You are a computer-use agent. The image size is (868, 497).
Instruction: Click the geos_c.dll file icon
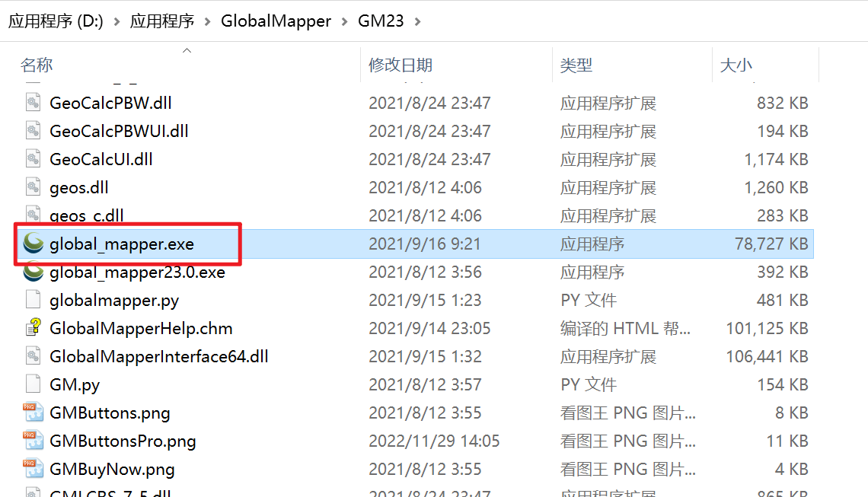click(34, 214)
